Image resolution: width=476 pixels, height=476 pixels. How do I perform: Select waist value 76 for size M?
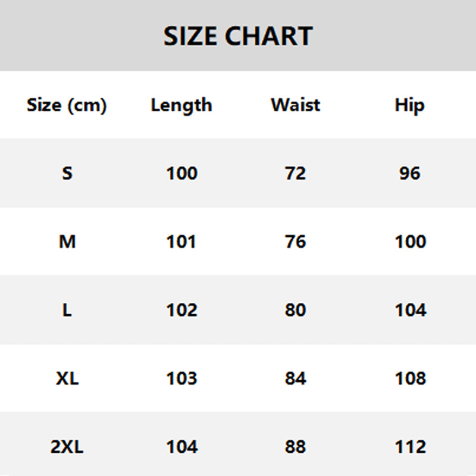296,242
